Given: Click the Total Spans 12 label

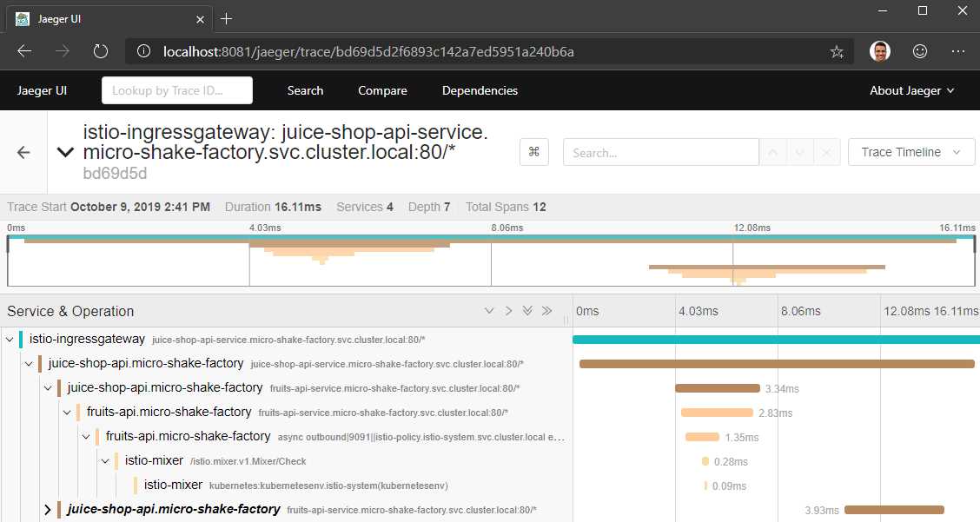Looking at the screenshot, I should click(x=506, y=207).
